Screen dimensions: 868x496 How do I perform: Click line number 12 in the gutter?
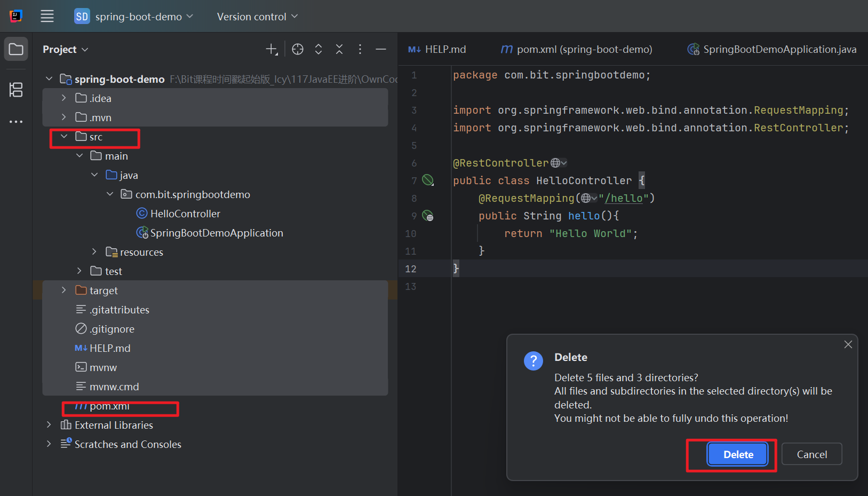(x=411, y=269)
